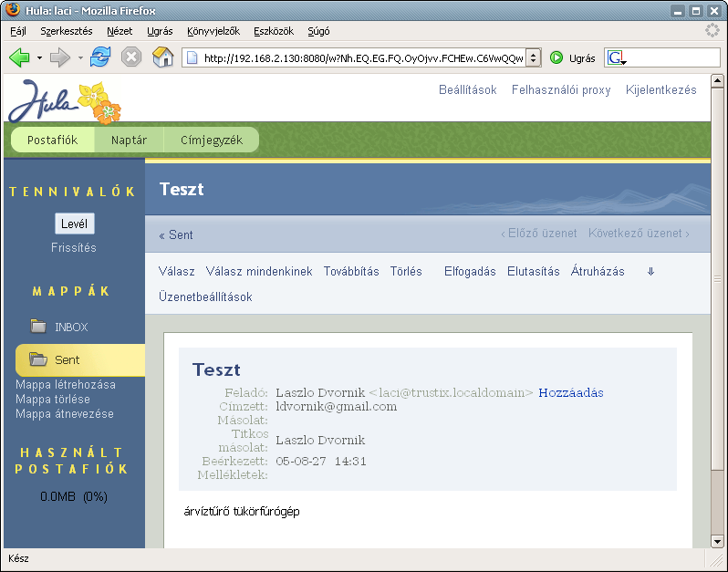The width and height of the screenshot is (728, 572).
Task: Open the Nézet menu
Action: pyautogui.click(x=120, y=31)
